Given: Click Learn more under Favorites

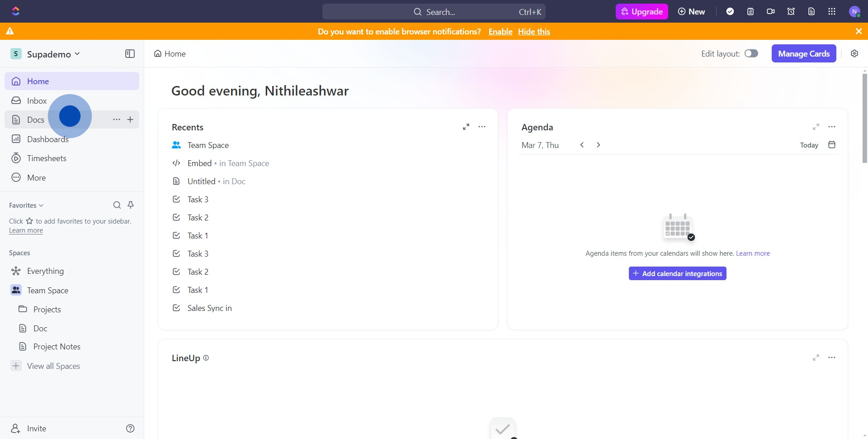Looking at the screenshot, I should (x=26, y=230).
